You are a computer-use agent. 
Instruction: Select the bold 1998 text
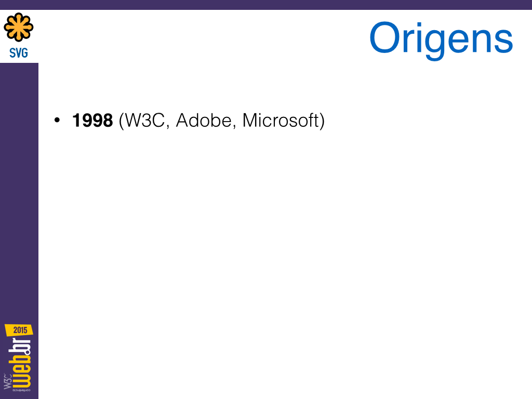click(x=92, y=121)
